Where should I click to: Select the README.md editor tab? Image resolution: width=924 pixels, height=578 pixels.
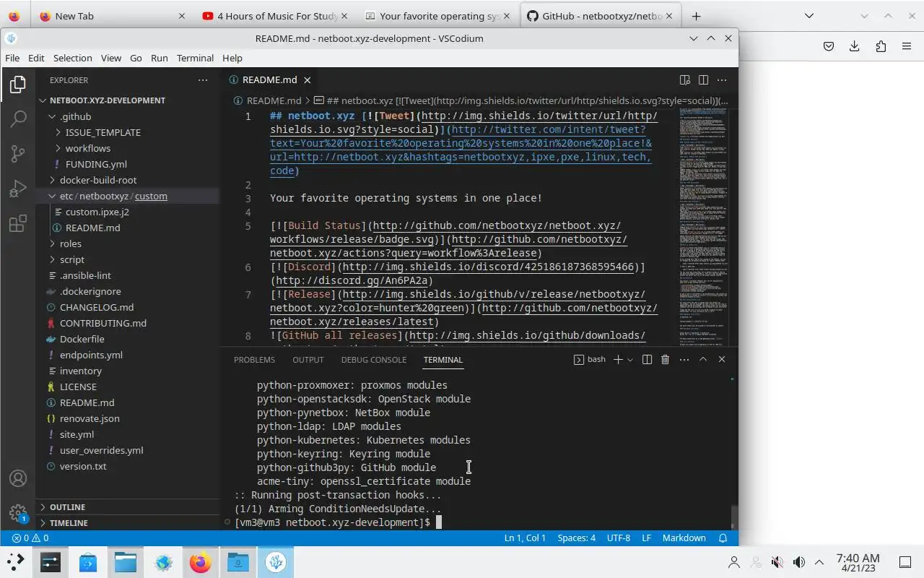click(269, 80)
